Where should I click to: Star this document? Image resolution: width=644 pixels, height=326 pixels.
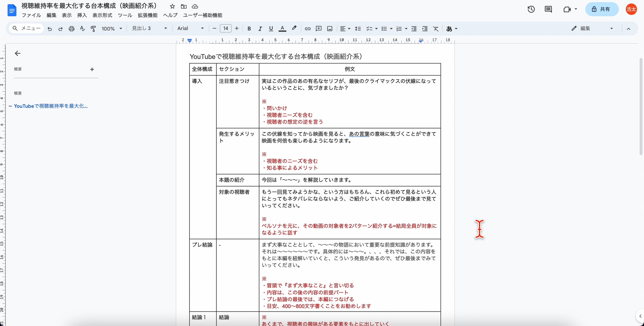point(172,6)
